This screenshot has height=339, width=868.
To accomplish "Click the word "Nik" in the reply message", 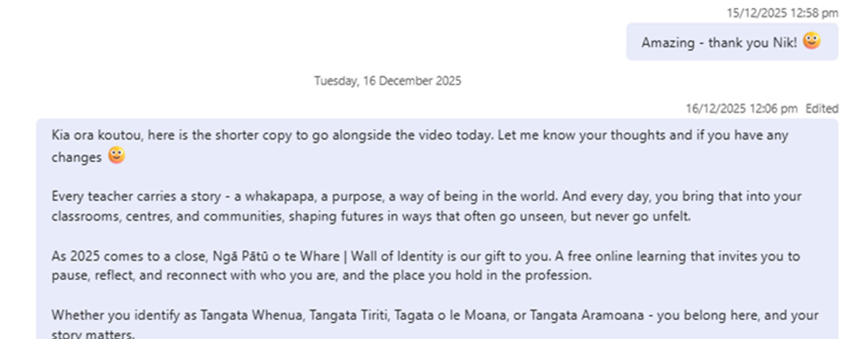I will click(x=784, y=42).
